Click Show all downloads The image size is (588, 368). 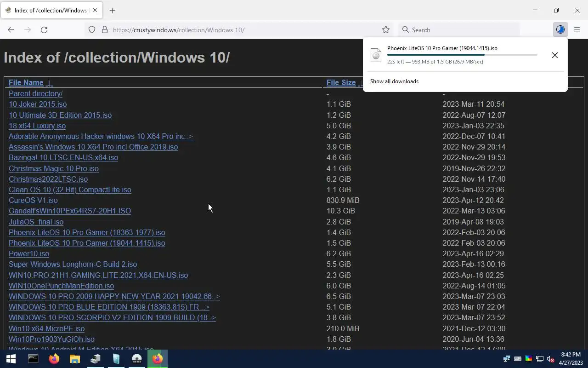394,81
